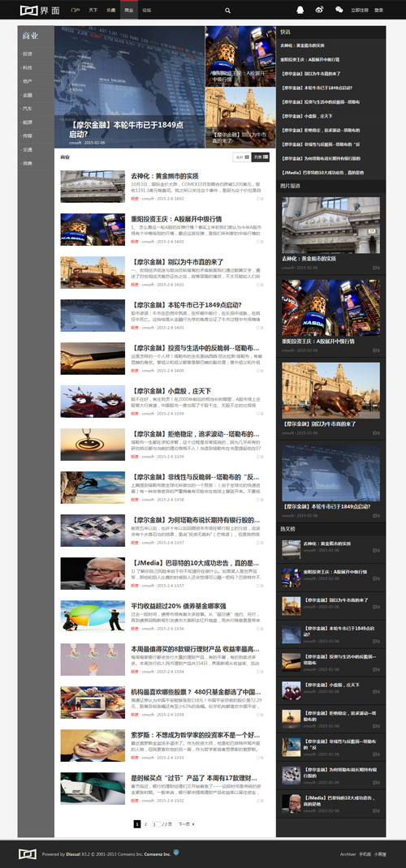Open the 商业 tab in top navigation
This screenshot has height=868, width=406.
point(128,10)
